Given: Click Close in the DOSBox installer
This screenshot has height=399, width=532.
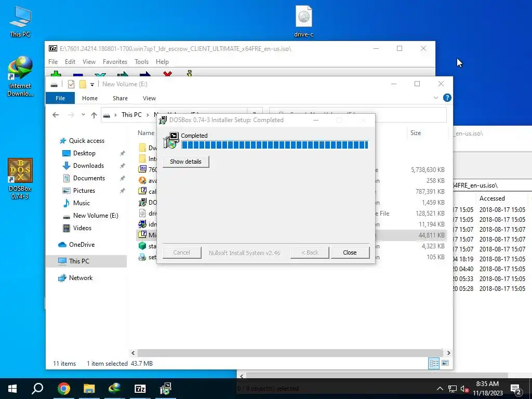Looking at the screenshot, I should (350, 252).
